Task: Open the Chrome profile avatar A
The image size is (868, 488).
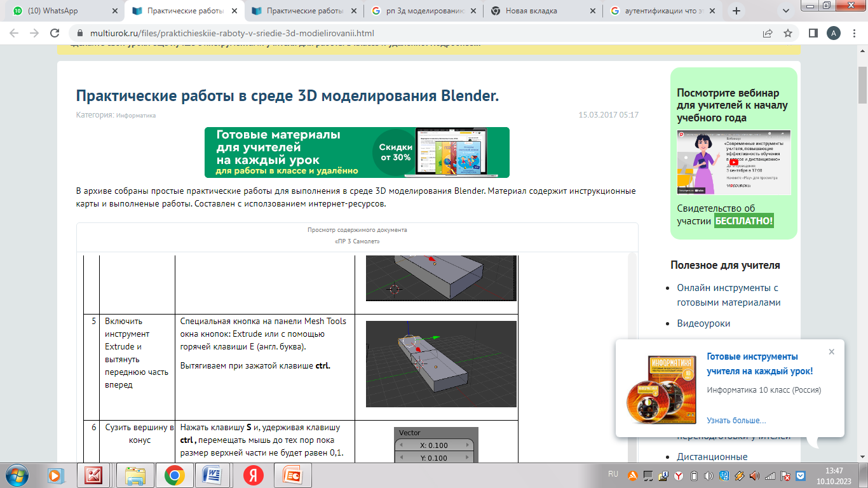Action: tap(833, 33)
